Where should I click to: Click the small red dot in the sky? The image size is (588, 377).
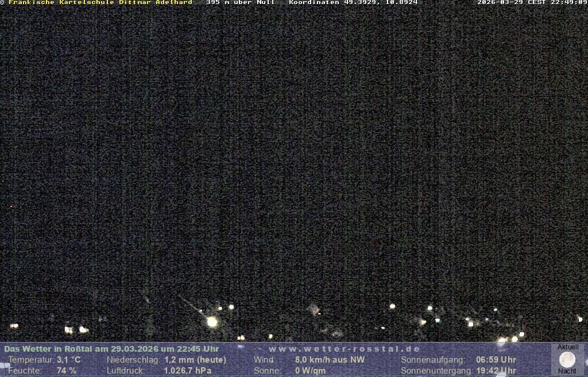(11, 206)
